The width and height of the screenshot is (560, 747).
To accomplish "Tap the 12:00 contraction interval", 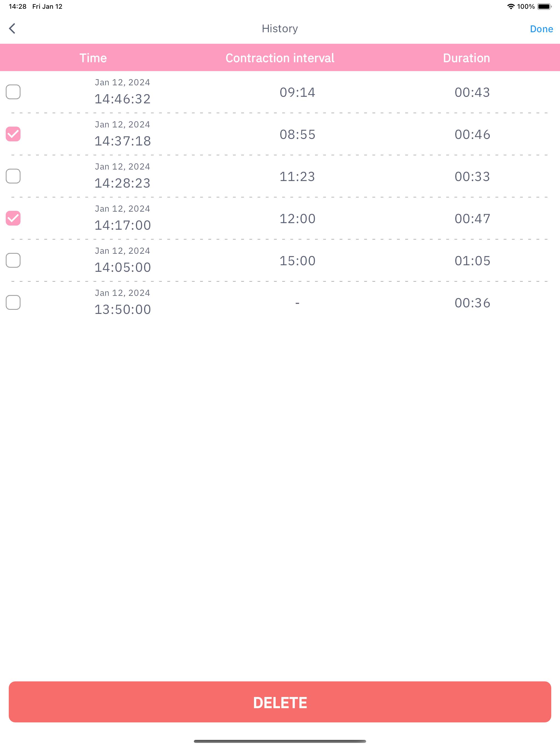I will [297, 218].
